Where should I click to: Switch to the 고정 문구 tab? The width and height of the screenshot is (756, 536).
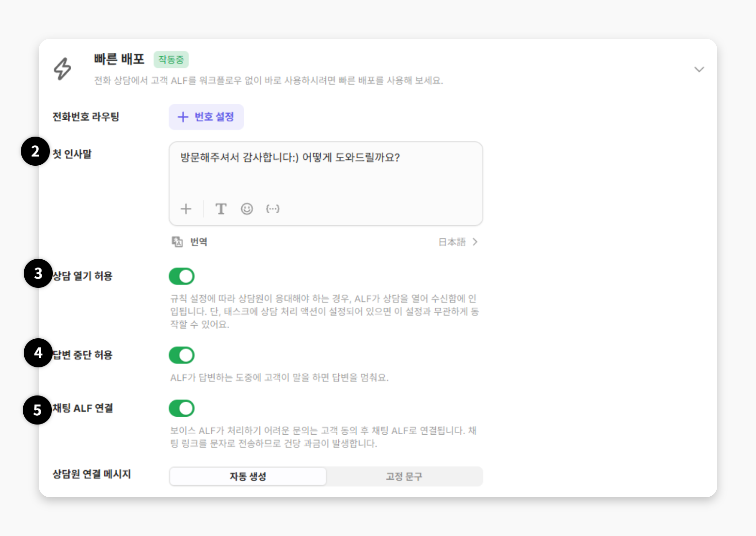404,476
